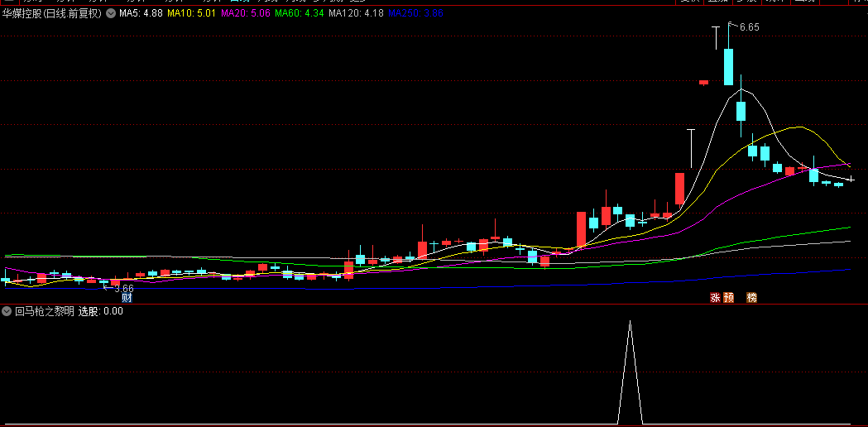Click the 回马枪之黎明 indicator name
This screenshot has width=868, height=427.
coord(45,311)
